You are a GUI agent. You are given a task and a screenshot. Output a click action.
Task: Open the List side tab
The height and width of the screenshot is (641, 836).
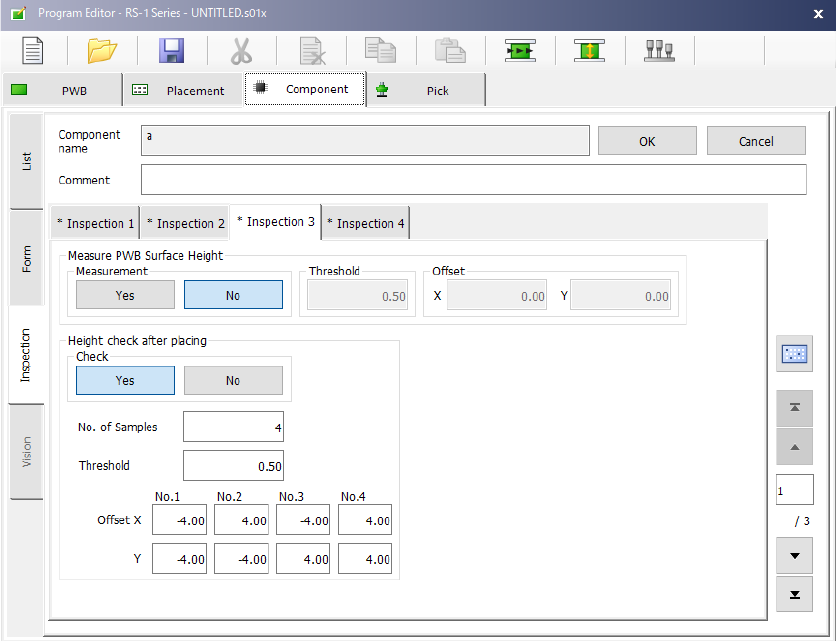[26, 161]
